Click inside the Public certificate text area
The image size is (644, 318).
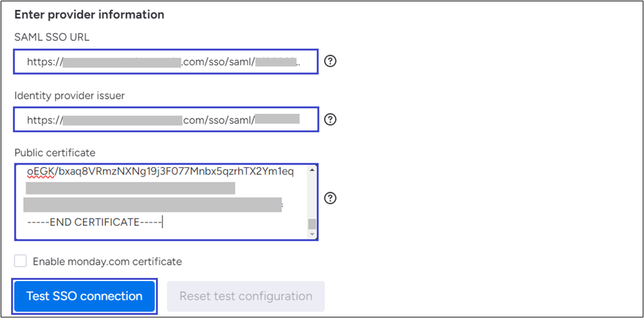166,201
